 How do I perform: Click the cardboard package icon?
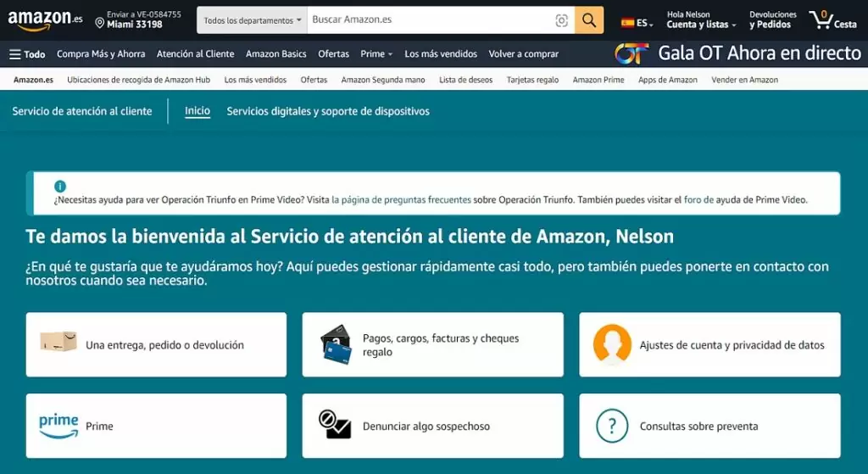58,342
